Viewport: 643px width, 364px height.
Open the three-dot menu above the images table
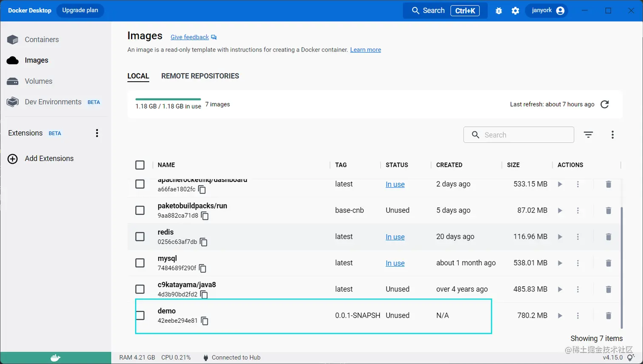point(612,135)
